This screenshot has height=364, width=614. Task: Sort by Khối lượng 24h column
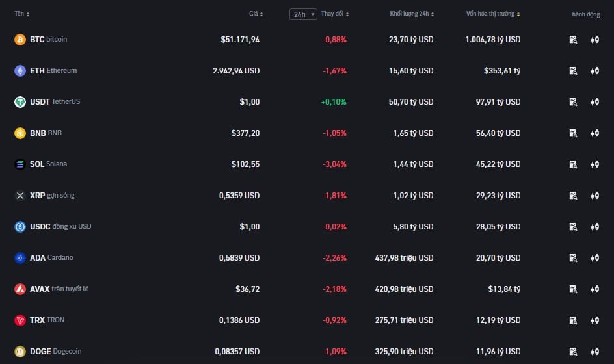pyautogui.click(x=412, y=14)
